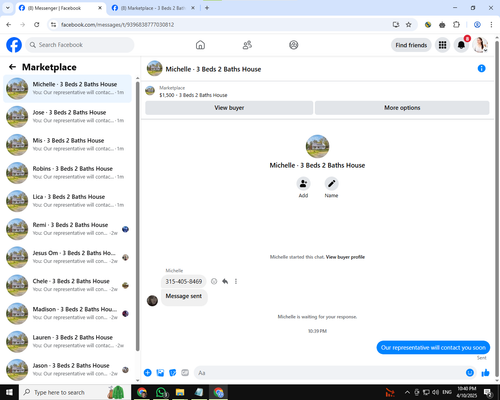The width and height of the screenshot is (500, 400).
Task: Click the View buyer button
Action: tap(229, 108)
